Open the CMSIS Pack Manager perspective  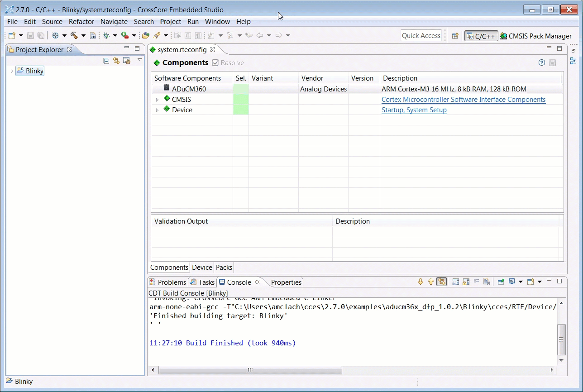(535, 36)
